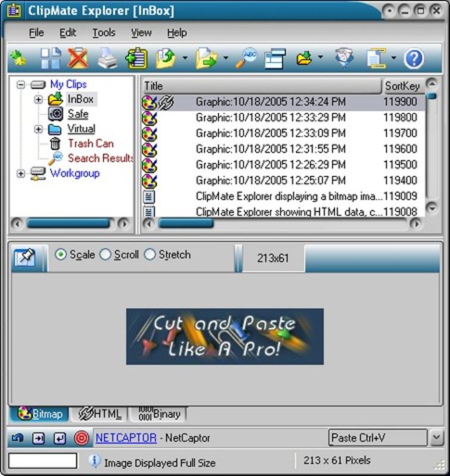Sort the clip list by Title column header
This screenshot has height=476, width=450.
[261, 86]
